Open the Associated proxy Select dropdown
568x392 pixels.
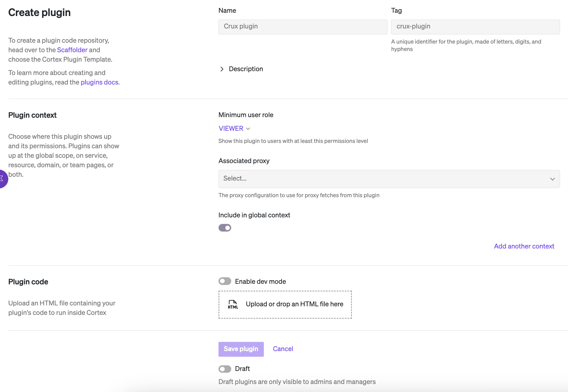[x=385, y=179]
